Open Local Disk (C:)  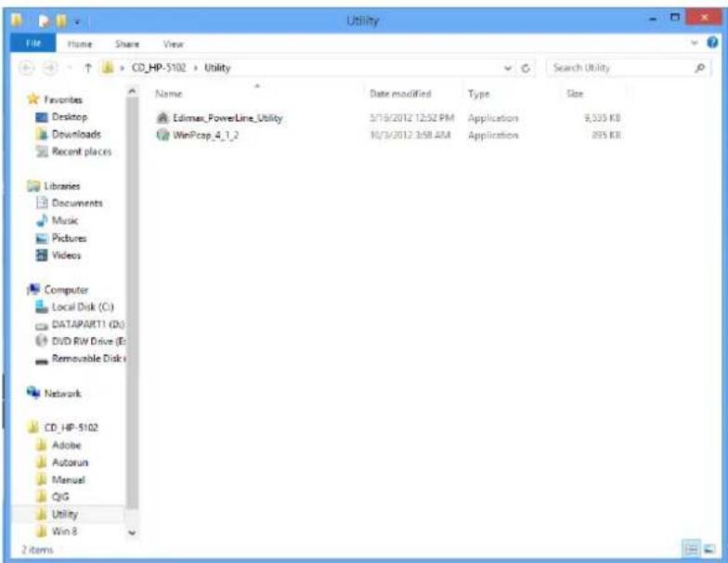pos(83,307)
